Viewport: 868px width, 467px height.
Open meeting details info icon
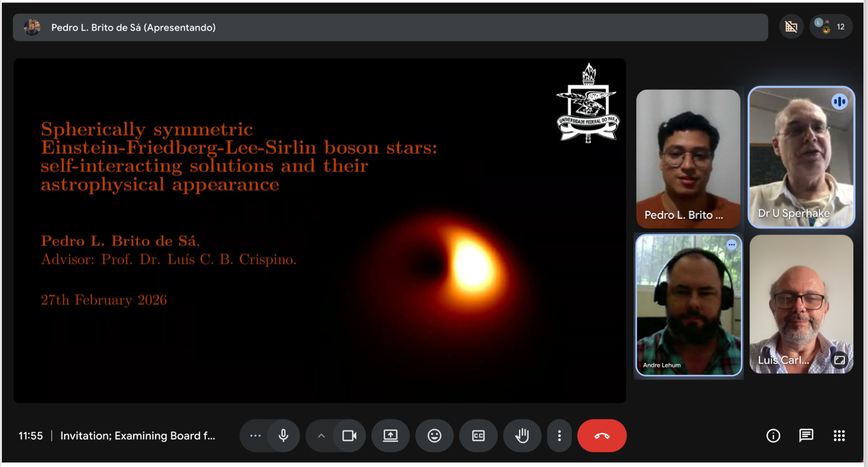coord(773,435)
